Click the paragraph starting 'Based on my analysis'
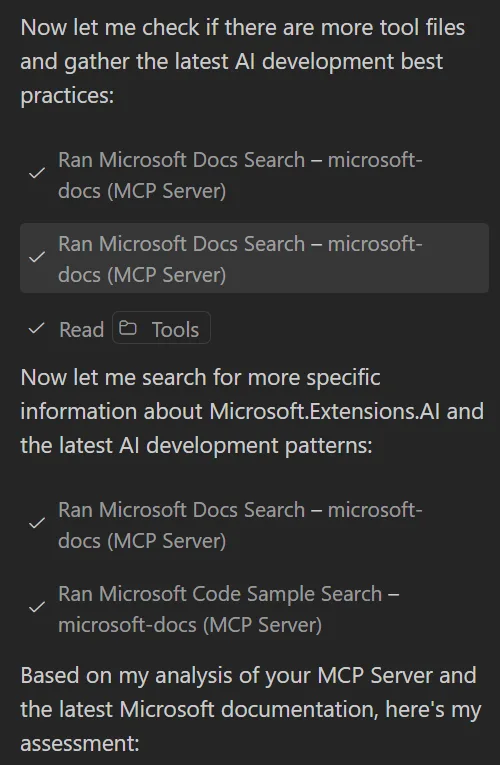The image size is (500, 765). pyautogui.click(x=251, y=709)
